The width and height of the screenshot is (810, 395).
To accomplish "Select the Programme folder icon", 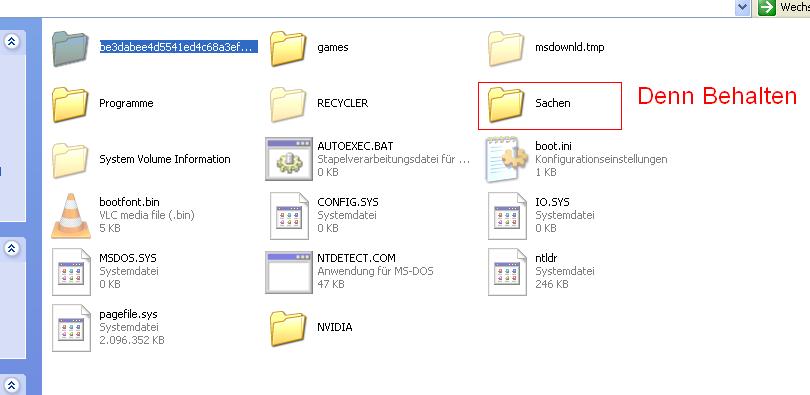I will coord(70,104).
